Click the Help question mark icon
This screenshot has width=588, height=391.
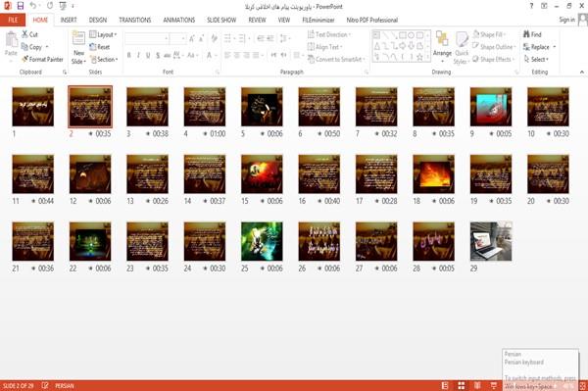[x=531, y=6]
